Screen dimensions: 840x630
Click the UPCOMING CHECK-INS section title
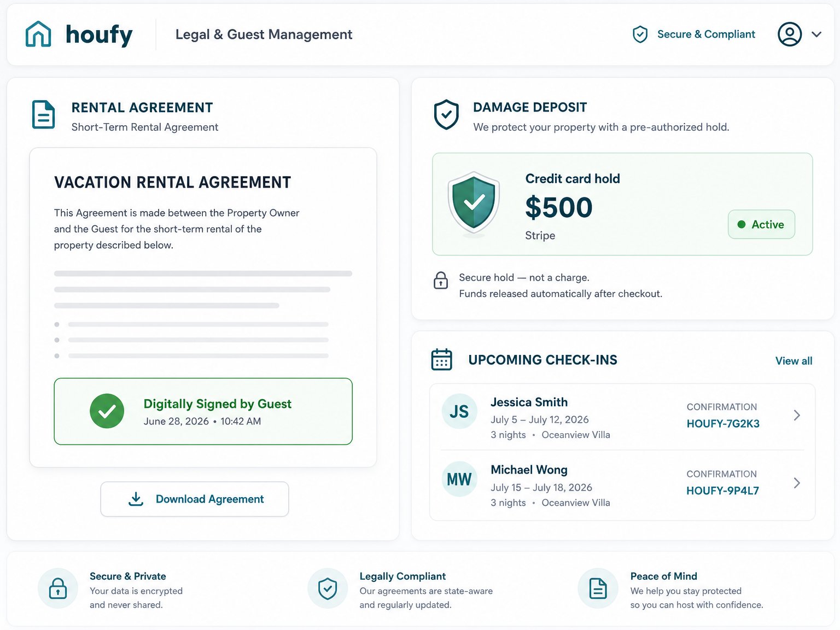[542, 360]
